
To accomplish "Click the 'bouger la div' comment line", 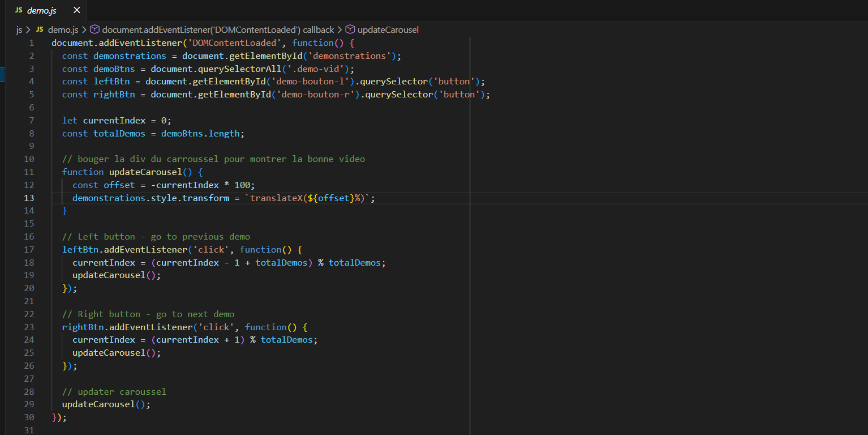I will point(213,159).
